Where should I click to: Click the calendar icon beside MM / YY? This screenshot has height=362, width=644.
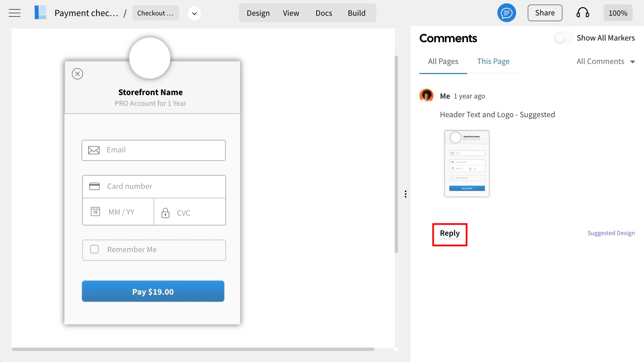point(95,212)
